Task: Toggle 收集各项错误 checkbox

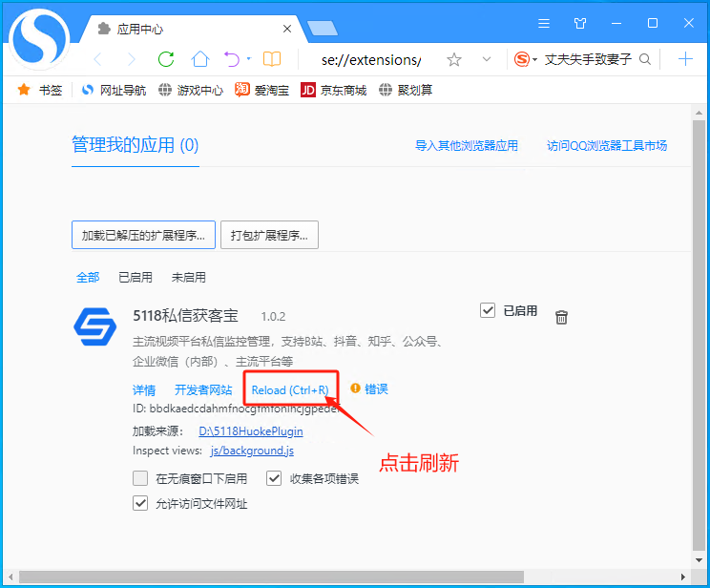Action: 274,478
